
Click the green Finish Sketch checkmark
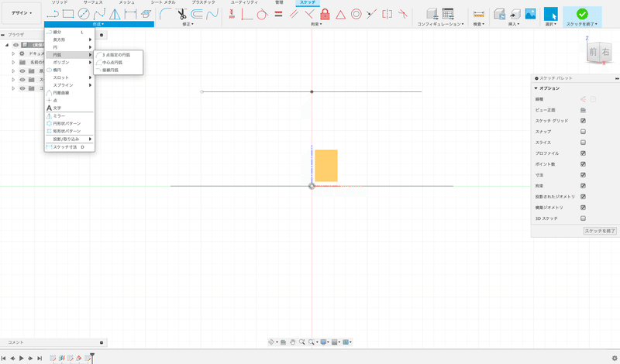point(582,14)
